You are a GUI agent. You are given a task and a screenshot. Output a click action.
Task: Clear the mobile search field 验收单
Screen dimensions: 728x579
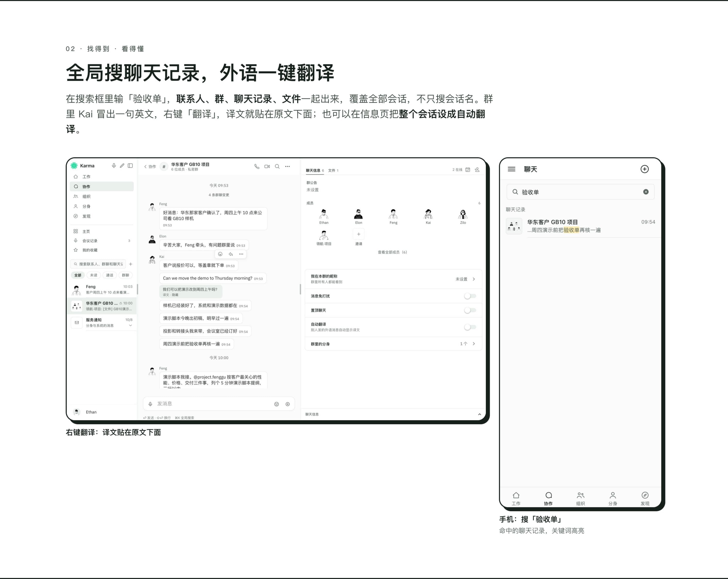coord(646,192)
